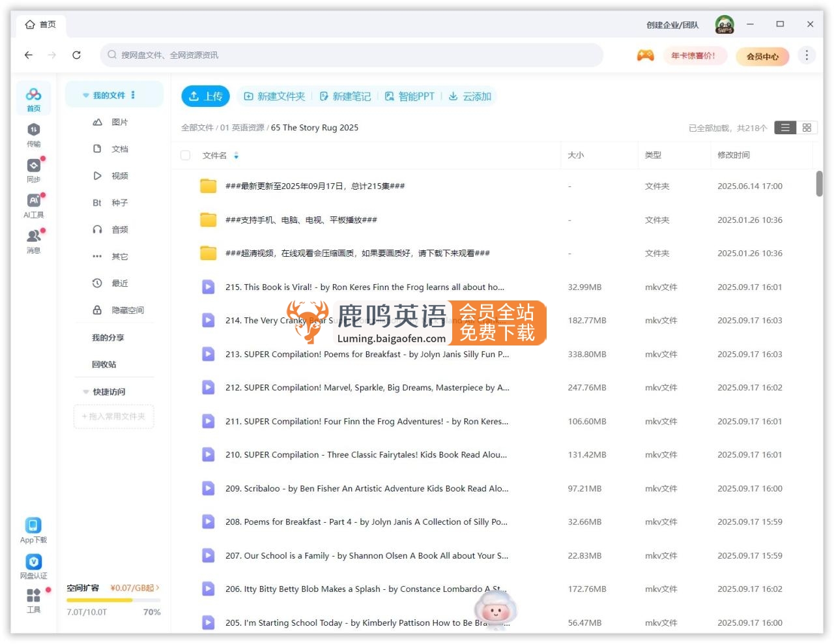The height and width of the screenshot is (644, 834).
Task: Switch to the 首页 tab
Action: pos(40,25)
